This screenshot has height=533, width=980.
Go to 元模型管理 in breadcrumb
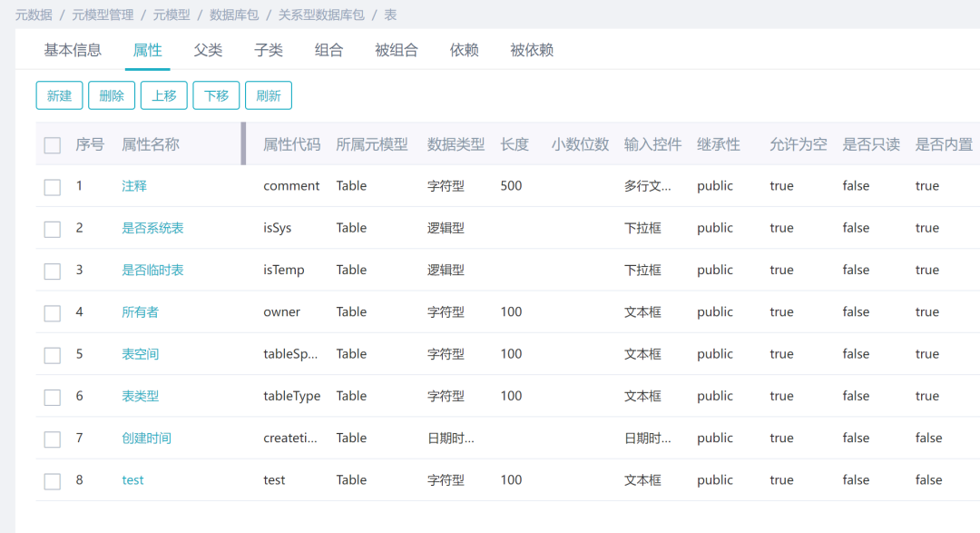pos(103,15)
